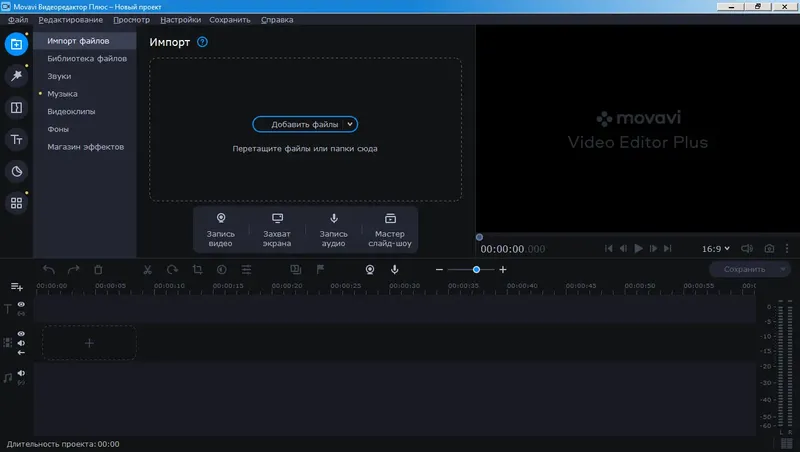Click the player progress bar handle

click(479, 237)
